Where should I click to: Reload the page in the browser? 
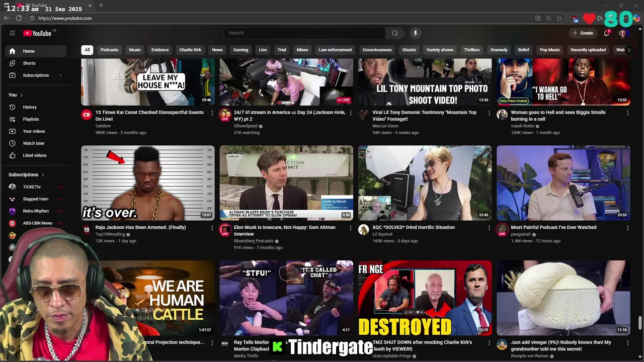click(19, 18)
